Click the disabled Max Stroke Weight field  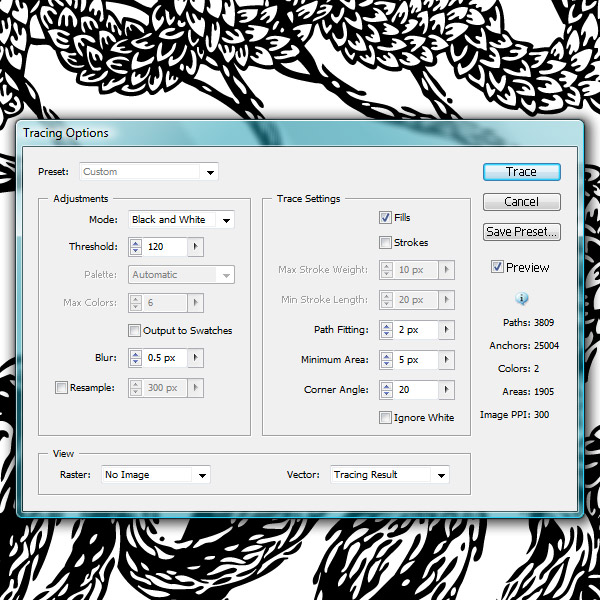(x=416, y=270)
